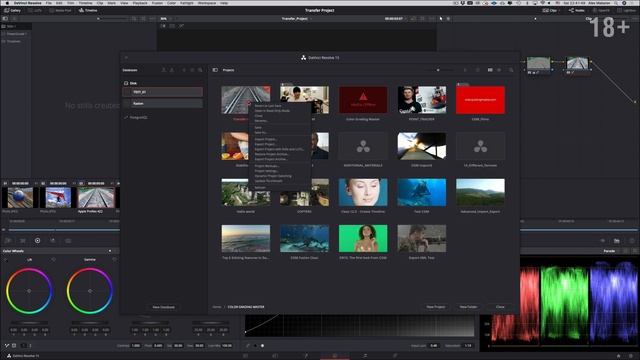This screenshot has height=360, width=640.
Task: Toggle the Gallery panel button
Action: point(12,10)
